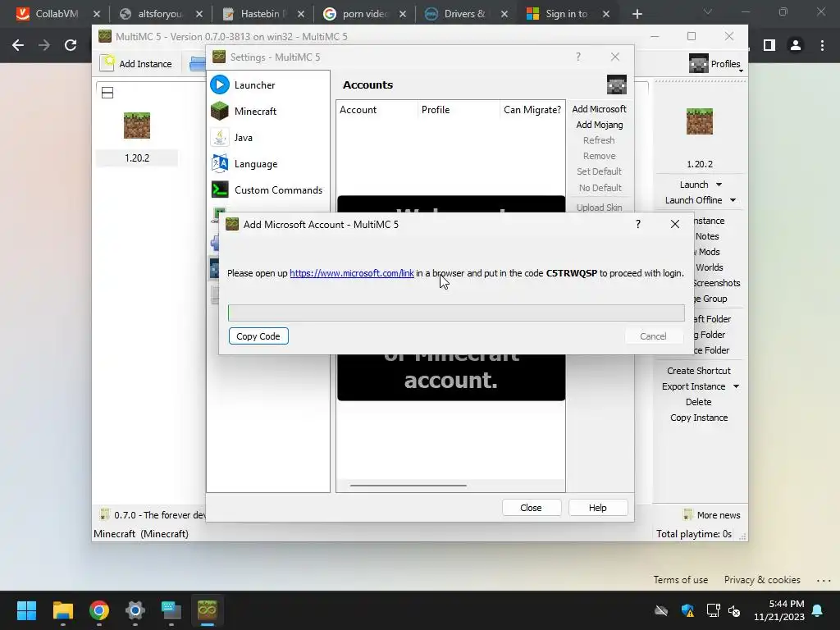Open a new browser tab with plus

point(637,14)
